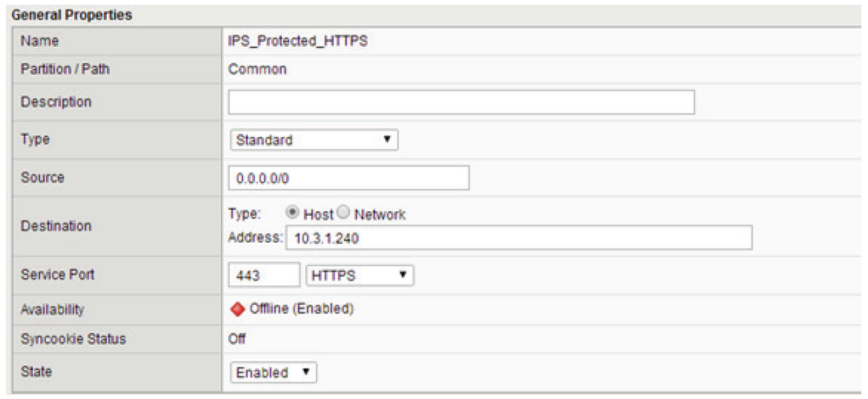Viewport: 868px width, 399px height.
Task: Click the Service Port row label
Action: pyautogui.click(x=57, y=275)
